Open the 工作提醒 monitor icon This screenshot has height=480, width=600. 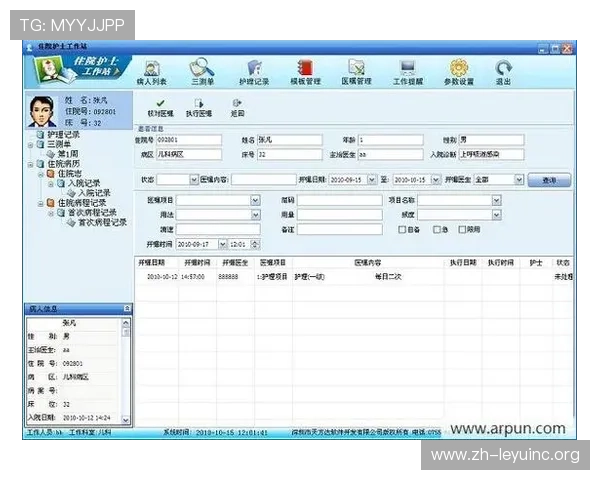[x=408, y=72]
